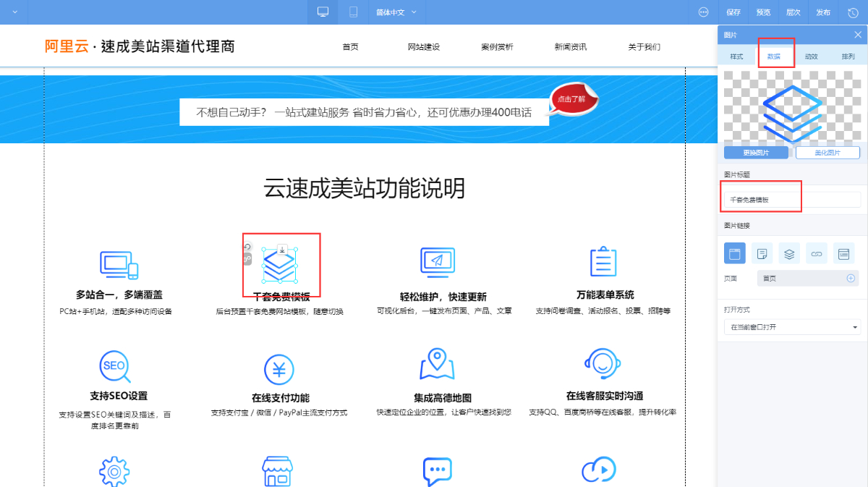Switch to the 动效 tab
The height and width of the screenshot is (487, 868).
coord(811,56)
